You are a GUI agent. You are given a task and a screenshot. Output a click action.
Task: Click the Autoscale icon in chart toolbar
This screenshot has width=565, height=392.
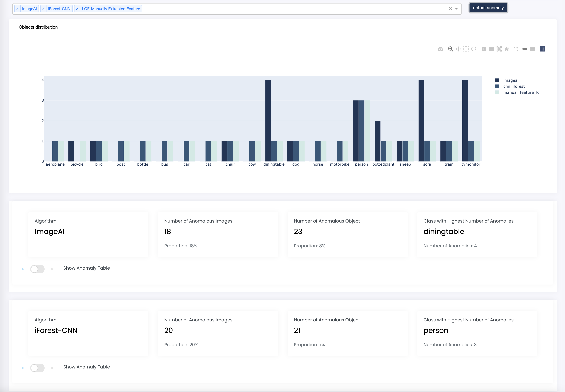(499, 49)
